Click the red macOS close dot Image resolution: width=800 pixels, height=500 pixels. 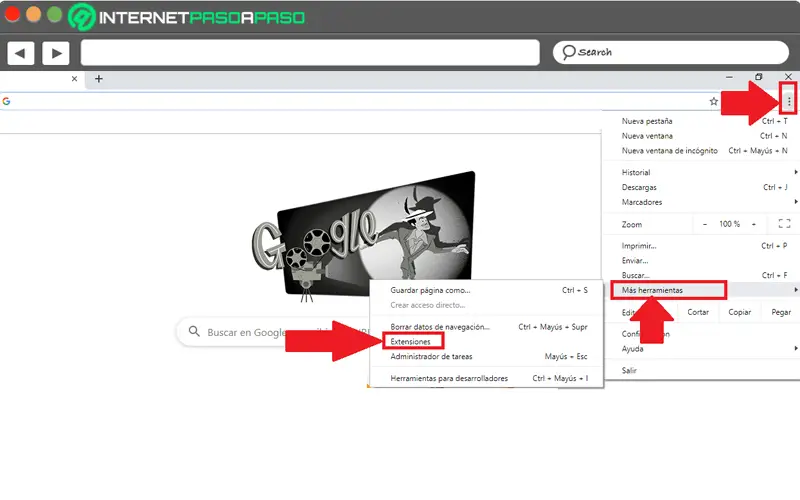(12, 14)
